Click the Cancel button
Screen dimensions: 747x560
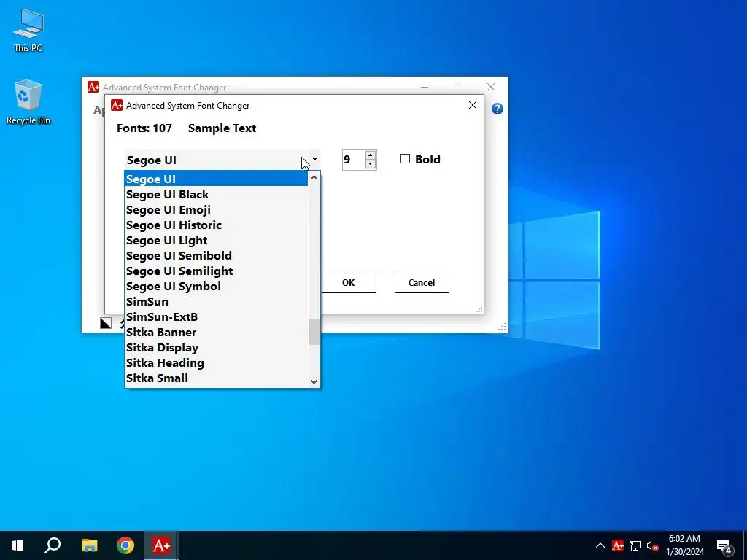pos(422,283)
